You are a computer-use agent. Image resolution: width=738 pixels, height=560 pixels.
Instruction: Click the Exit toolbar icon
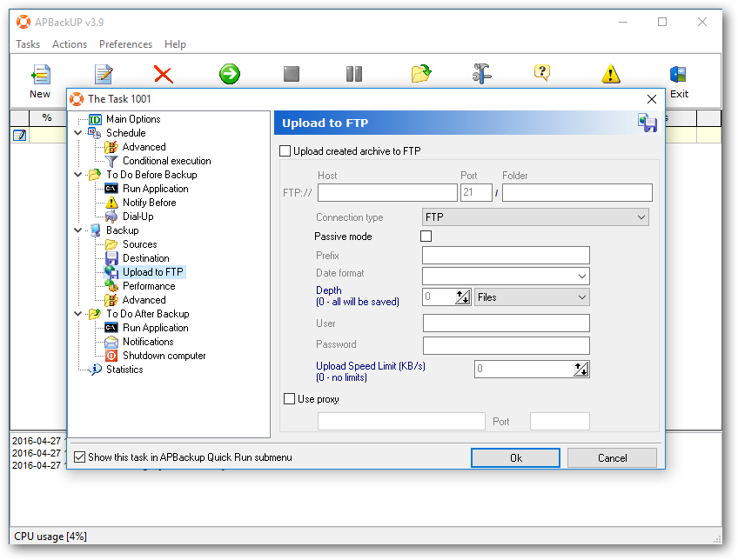(679, 81)
